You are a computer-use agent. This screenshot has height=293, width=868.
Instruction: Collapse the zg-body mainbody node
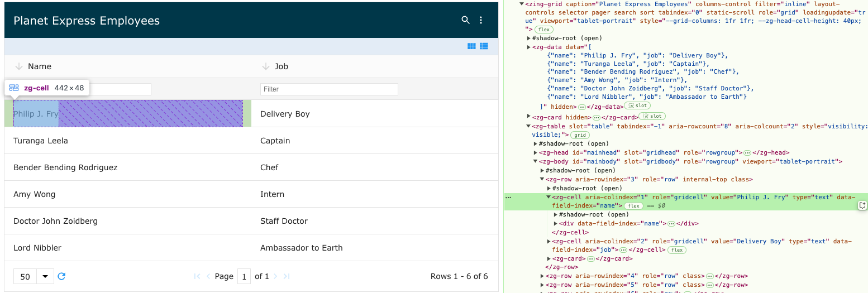point(535,161)
